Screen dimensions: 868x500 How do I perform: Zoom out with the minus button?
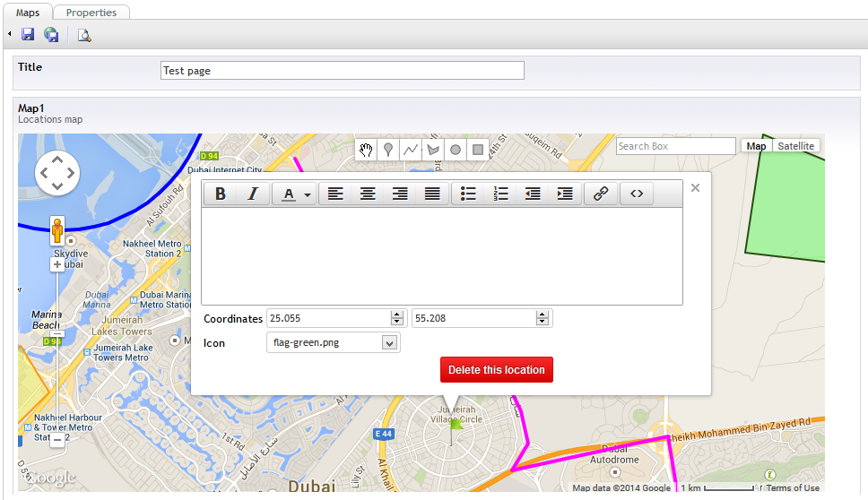point(57,439)
